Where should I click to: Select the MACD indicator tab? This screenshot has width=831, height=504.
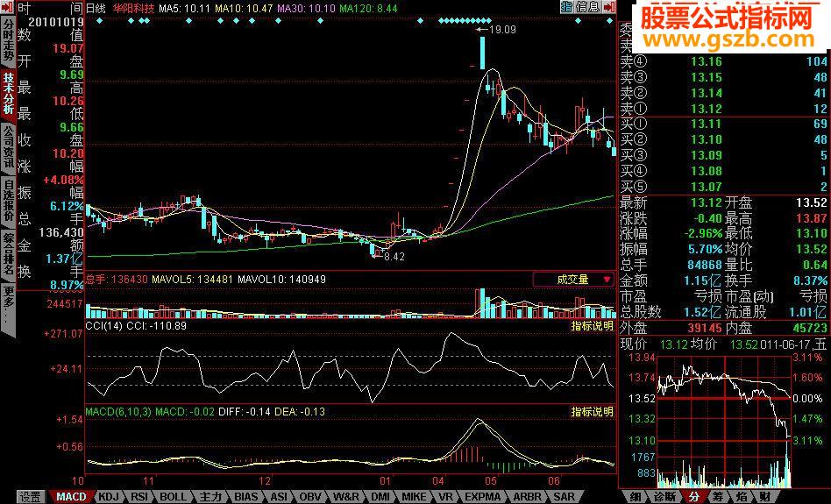[71, 497]
